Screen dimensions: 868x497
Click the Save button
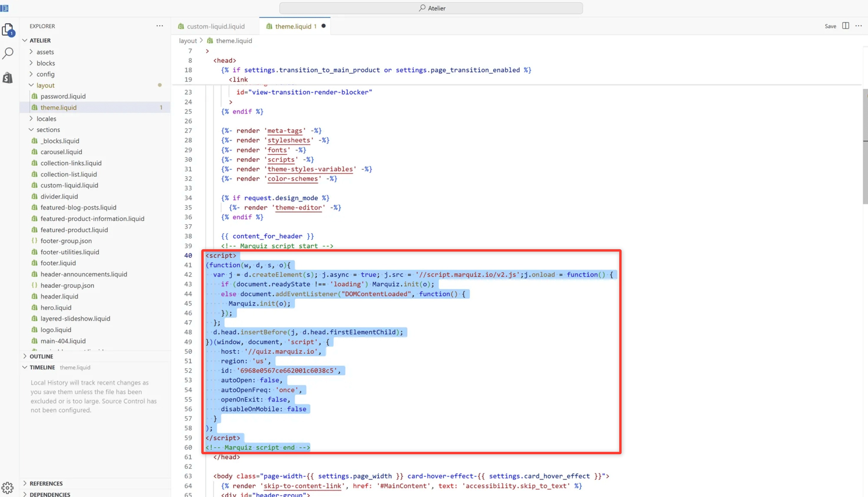tap(830, 26)
